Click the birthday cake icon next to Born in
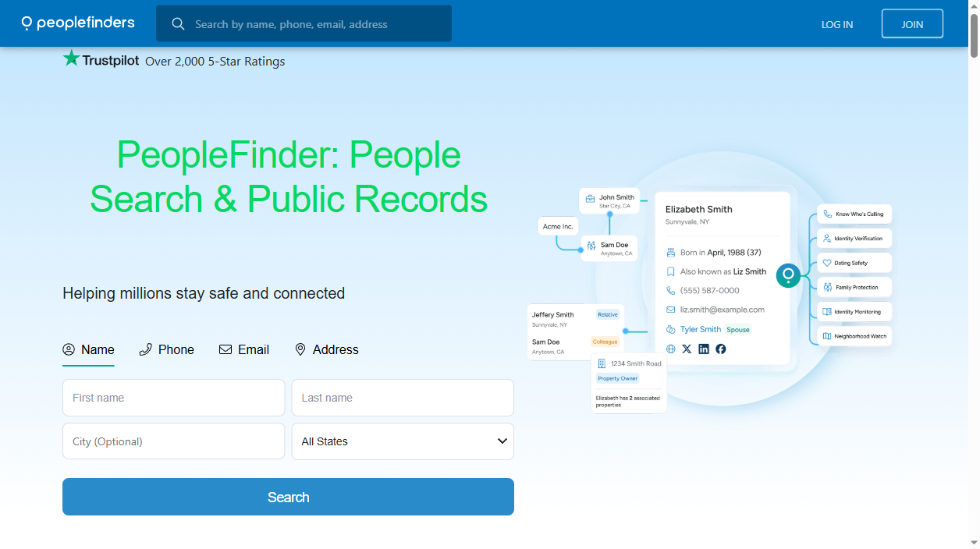Image resolution: width=980 pixels, height=549 pixels. [670, 253]
